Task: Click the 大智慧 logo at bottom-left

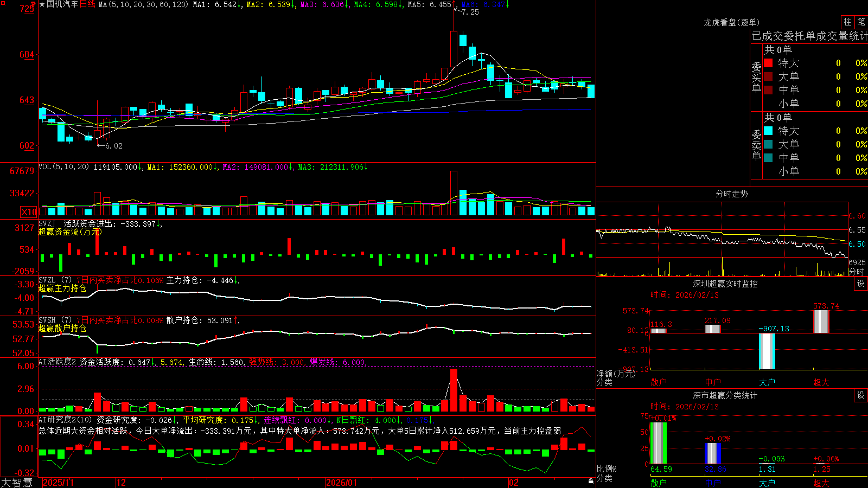Action: (17, 482)
